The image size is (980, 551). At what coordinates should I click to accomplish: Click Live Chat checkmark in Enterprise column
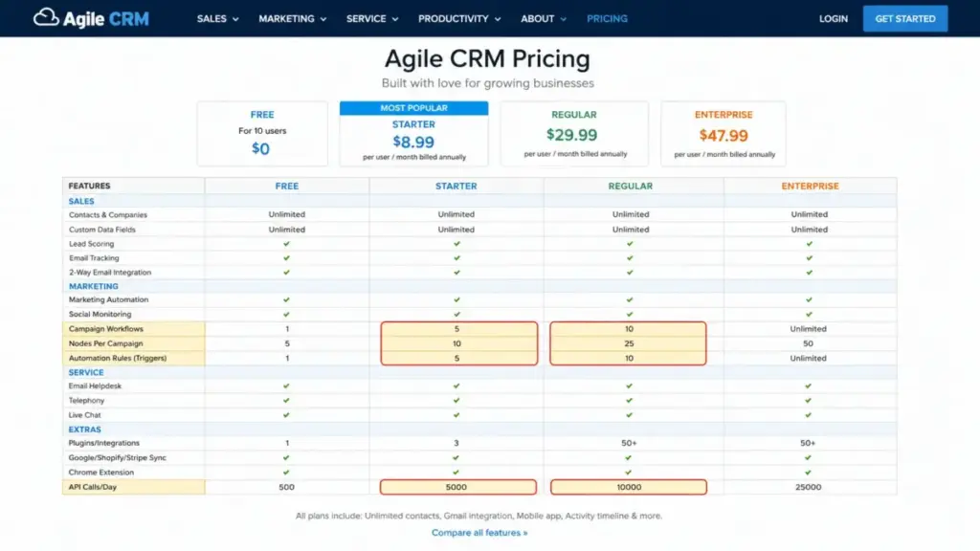point(808,415)
